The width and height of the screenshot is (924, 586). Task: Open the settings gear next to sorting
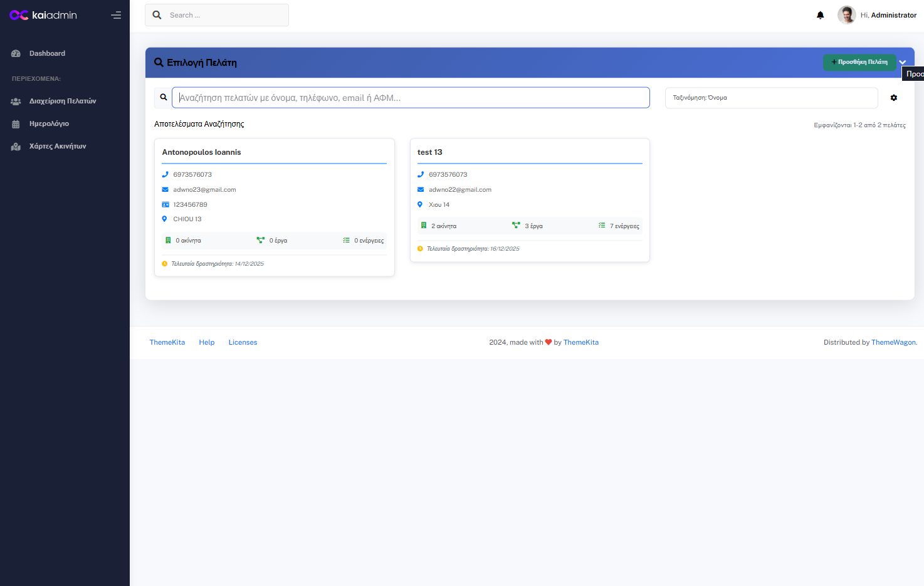tap(894, 98)
